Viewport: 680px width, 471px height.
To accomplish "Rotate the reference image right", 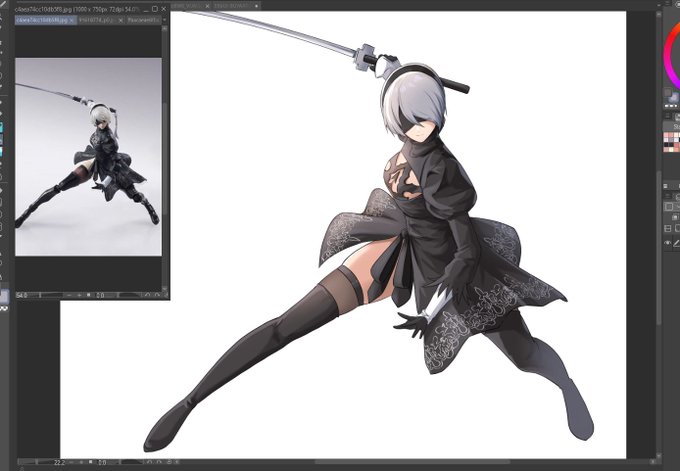I will [x=157, y=295].
